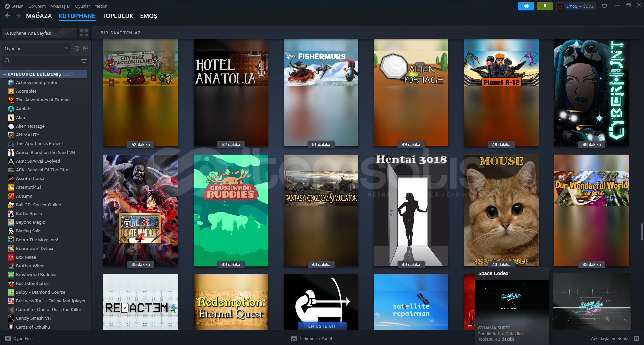Toggle ready-to-play games filter
The image size is (644, 345).
pos(85,48)
